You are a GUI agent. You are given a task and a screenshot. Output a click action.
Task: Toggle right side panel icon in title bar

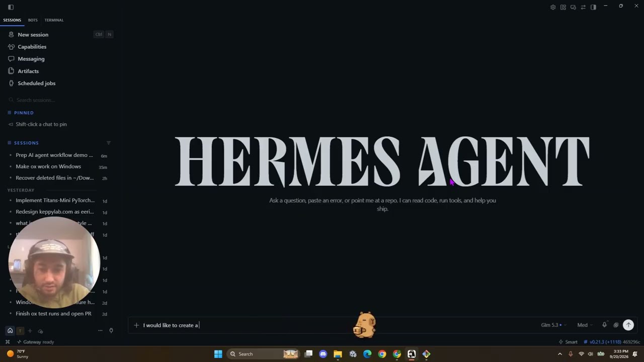(x=593, y=7)
